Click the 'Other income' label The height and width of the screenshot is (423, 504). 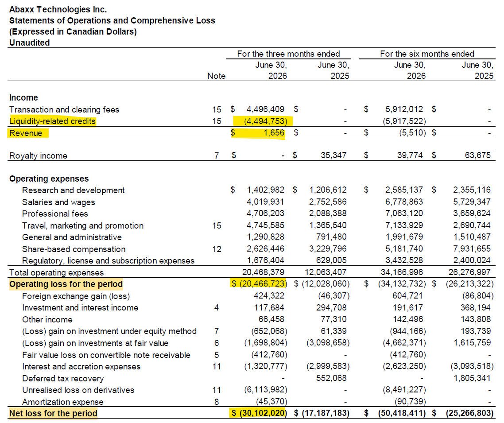47,319
